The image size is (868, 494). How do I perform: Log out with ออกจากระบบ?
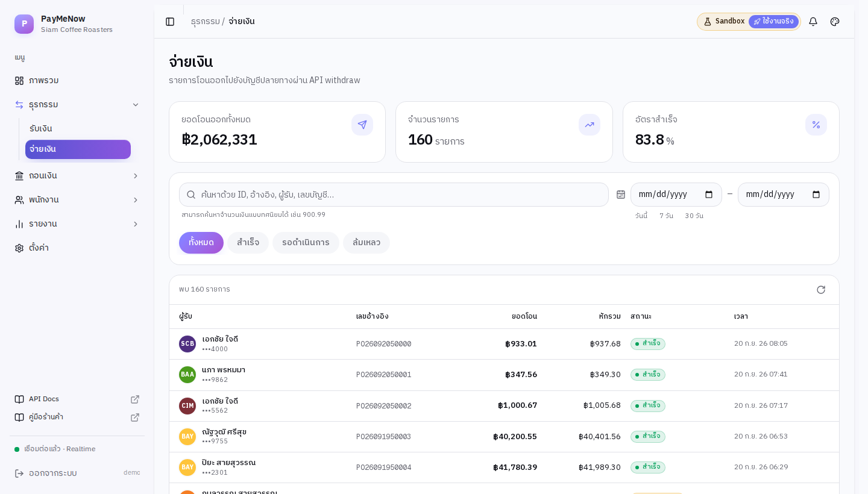tap(53, 473)
